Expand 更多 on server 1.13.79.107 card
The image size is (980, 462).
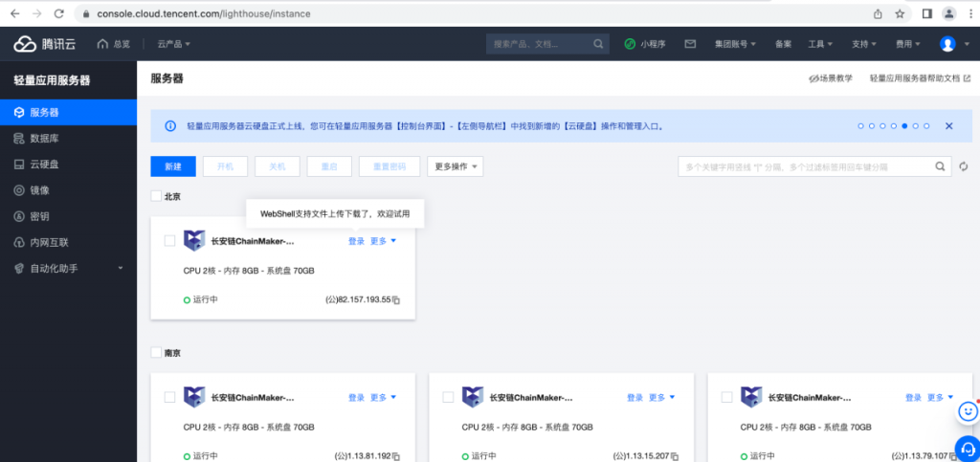point(940,397)
